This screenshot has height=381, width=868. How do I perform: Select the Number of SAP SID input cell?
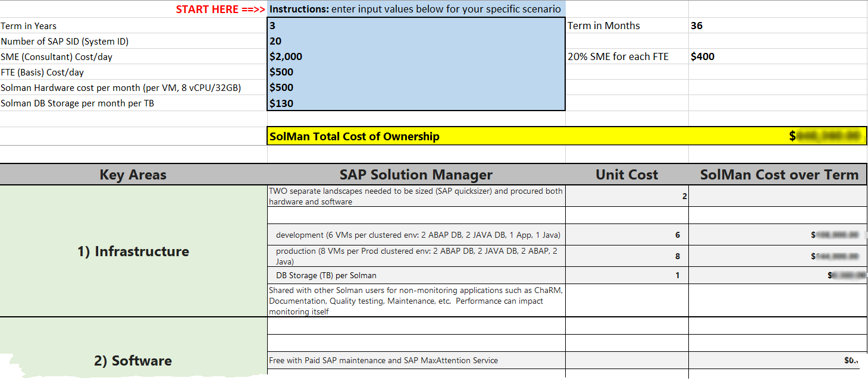tap(415, 42)
